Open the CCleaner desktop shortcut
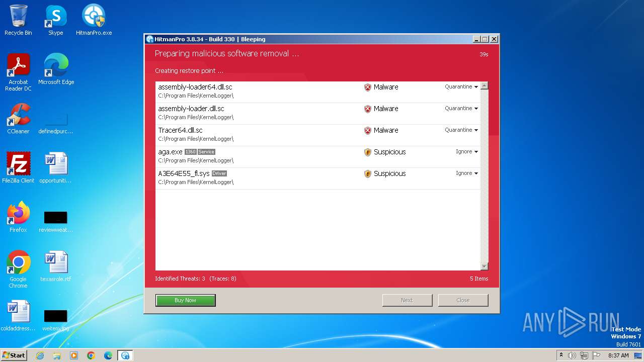Viewport: 644px width, 362px height. 18,118
